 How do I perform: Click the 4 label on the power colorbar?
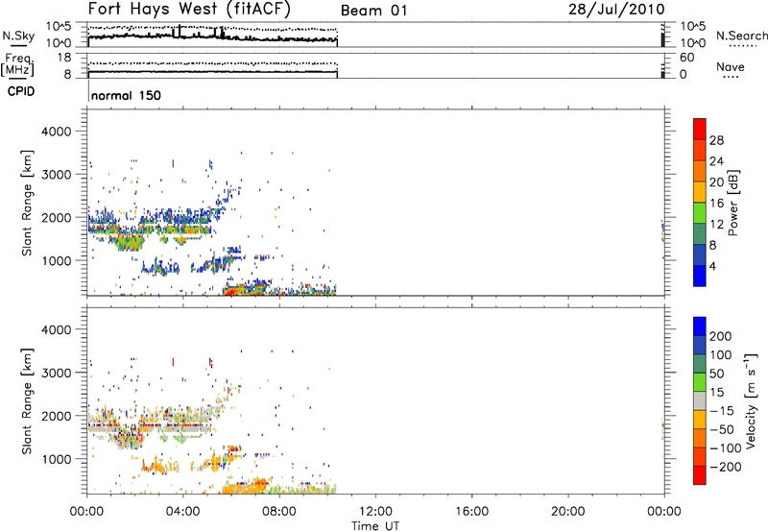pyautogui.click(x=713, y=266)
